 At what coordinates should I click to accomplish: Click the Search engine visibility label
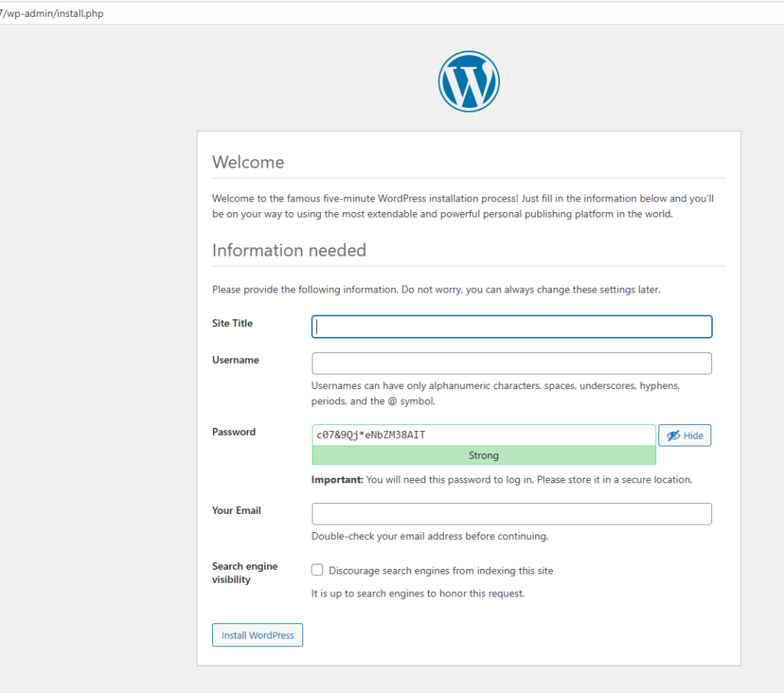pyautogui.click(x=244, y=573)
